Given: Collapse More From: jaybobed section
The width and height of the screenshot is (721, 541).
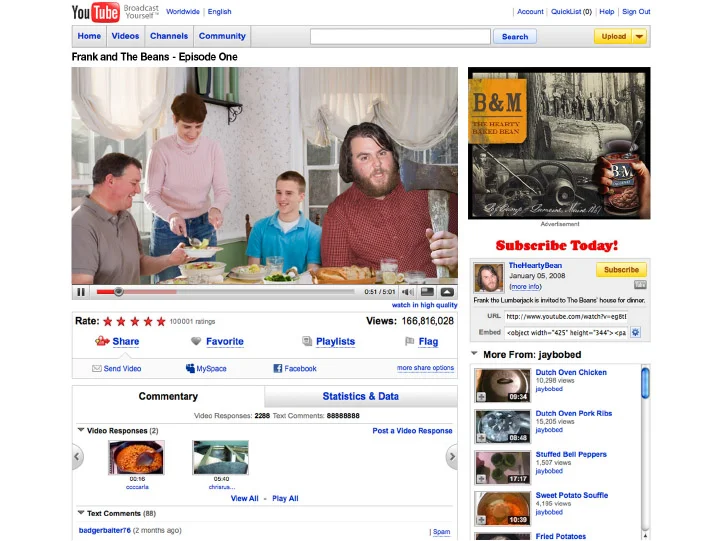Looking at the screenshot, I should pyautogui.click(x=475, y=353).
